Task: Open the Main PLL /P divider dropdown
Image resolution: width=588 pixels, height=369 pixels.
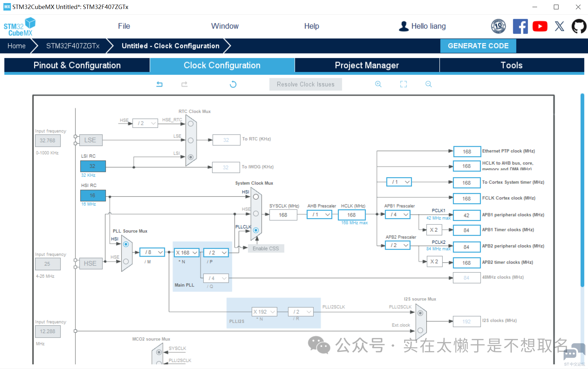Action: click(216, 253)
